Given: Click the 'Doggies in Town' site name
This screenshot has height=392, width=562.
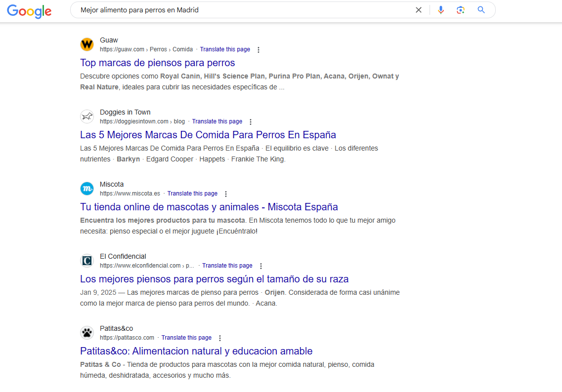Looking at the screenshot, I should tap(125, 112).
